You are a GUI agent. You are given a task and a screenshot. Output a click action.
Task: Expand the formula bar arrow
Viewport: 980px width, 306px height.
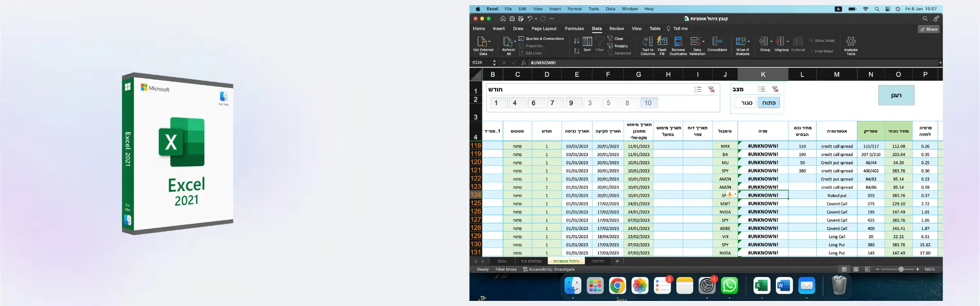(940, 63)
